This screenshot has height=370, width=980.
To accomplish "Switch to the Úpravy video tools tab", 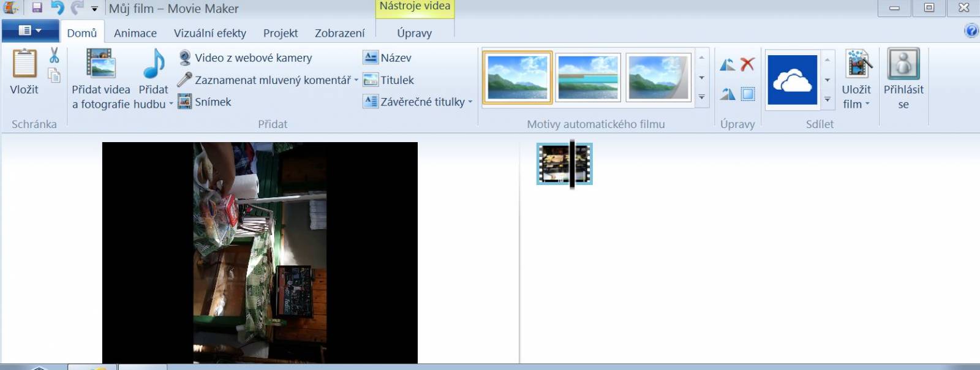I will point(415,33).
